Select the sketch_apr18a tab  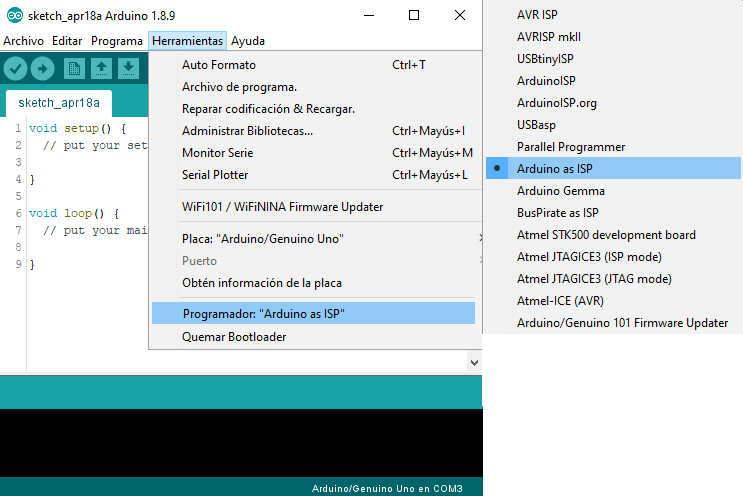pos(59,103)
